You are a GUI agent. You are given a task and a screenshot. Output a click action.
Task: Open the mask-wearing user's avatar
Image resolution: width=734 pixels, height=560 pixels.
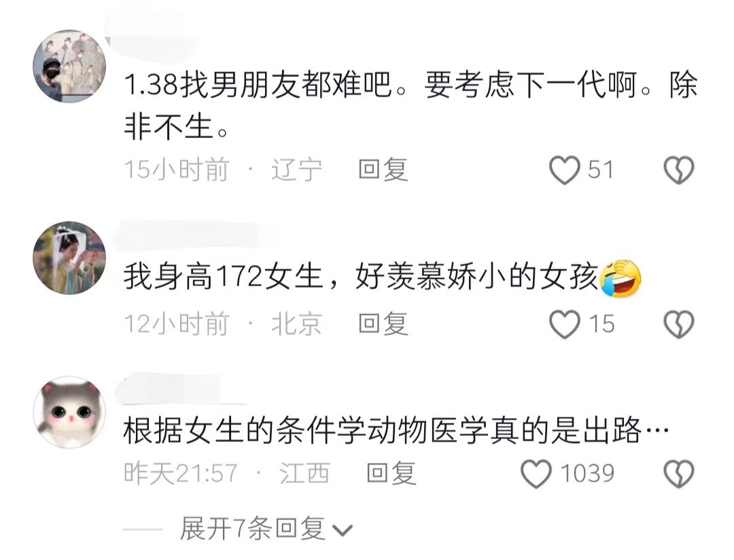point(69,66)
